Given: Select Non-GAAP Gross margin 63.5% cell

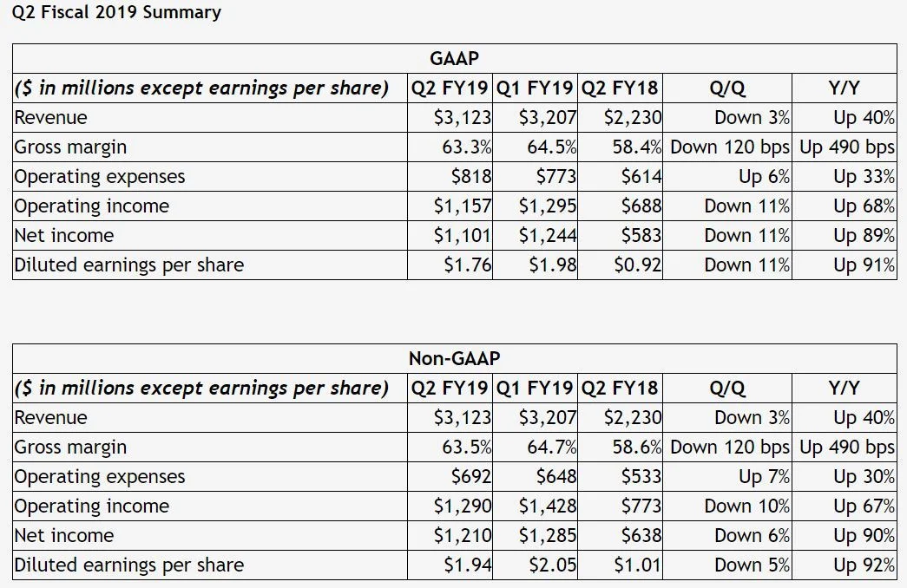Looking at the screenshot, I should tap(450, 447).
